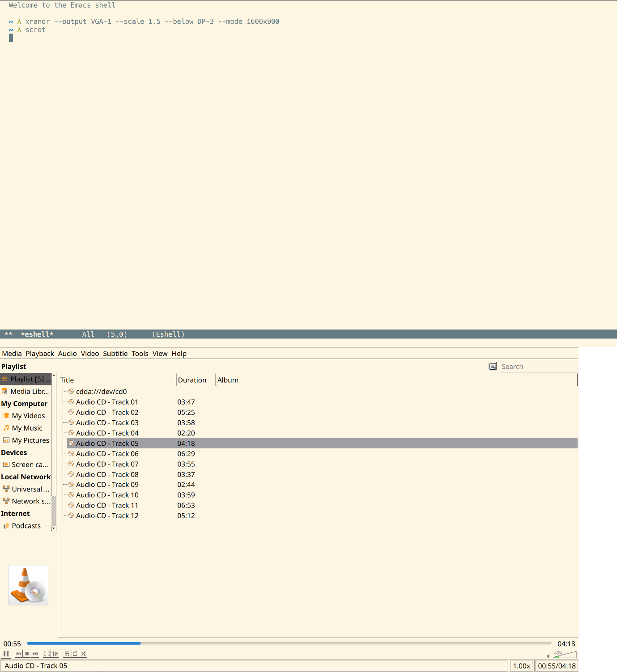
Task: Sort playlist by Title column header
Action: tap(117, 380)
